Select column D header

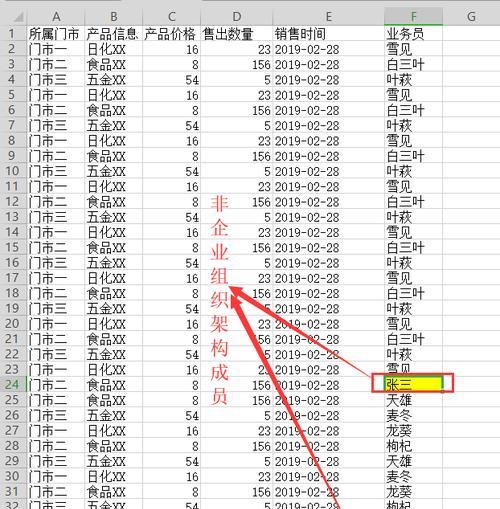pyautogui.click(x=237, y=17)
